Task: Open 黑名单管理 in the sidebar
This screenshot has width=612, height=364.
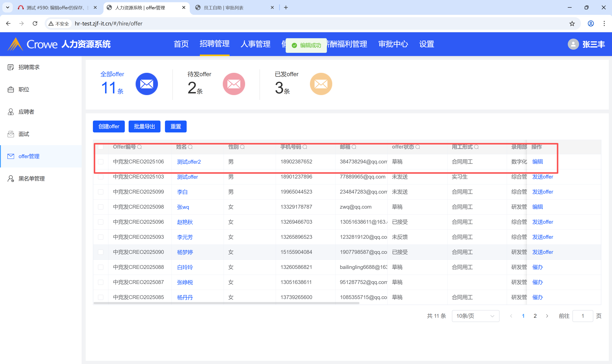Action: 31,178
